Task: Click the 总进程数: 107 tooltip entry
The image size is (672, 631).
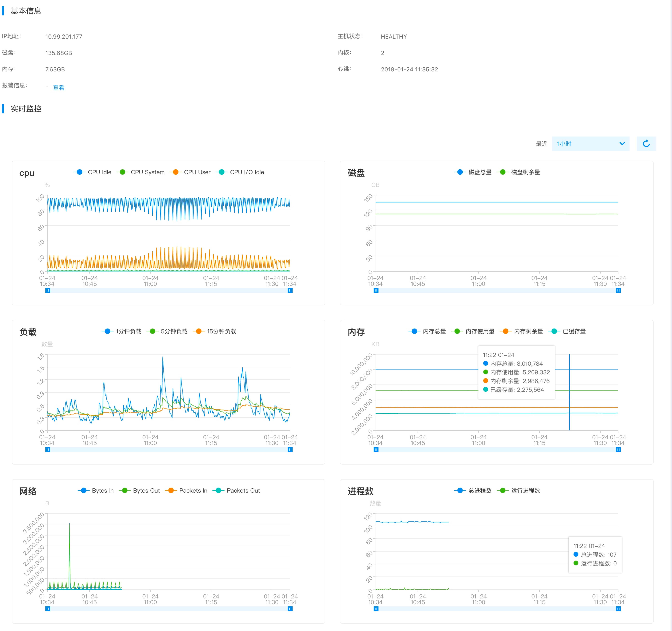Action: click(595, 555)
